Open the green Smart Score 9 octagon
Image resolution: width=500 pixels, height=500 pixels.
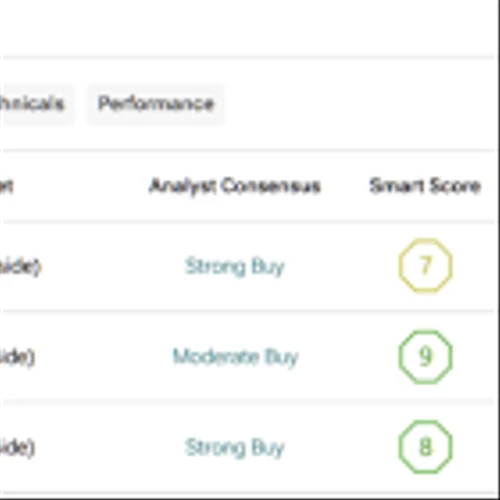(425, 356)
